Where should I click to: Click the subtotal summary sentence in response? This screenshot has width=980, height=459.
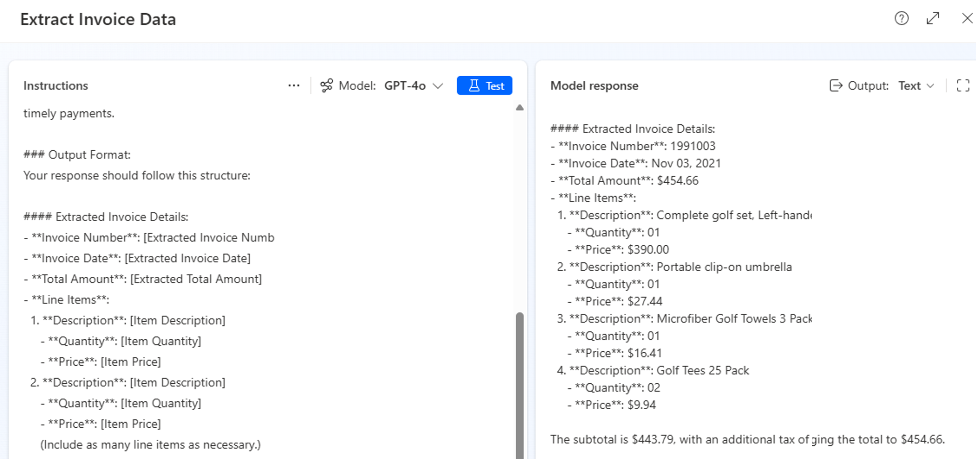[x=747, y=440]
